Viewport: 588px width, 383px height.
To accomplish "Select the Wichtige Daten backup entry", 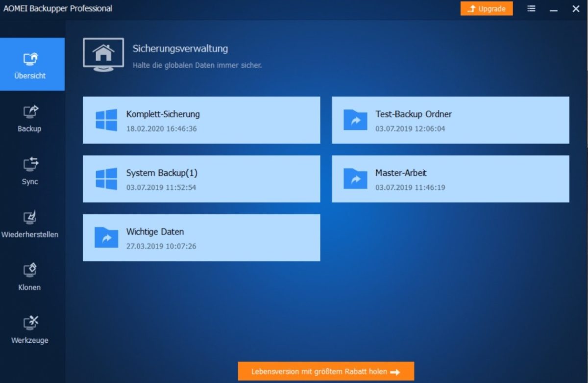I will click(201, 237).
